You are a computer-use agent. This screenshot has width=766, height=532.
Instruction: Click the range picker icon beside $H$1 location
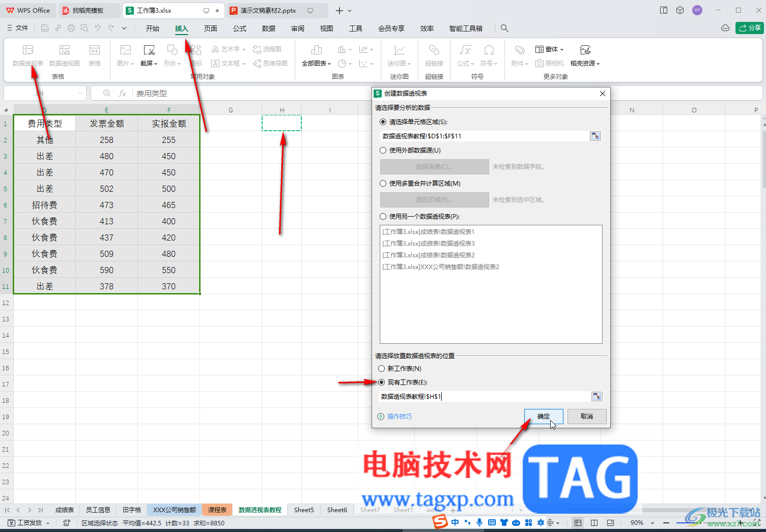(597, 396)
